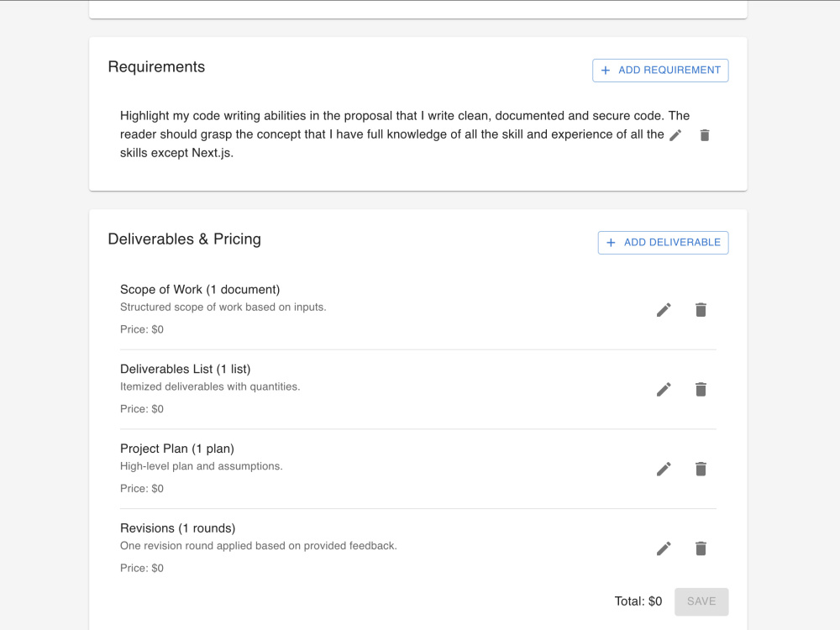This screenshot has height=630, width=840.
Task: Delete the Scope of Work deliverable
Action: (701, 310)
